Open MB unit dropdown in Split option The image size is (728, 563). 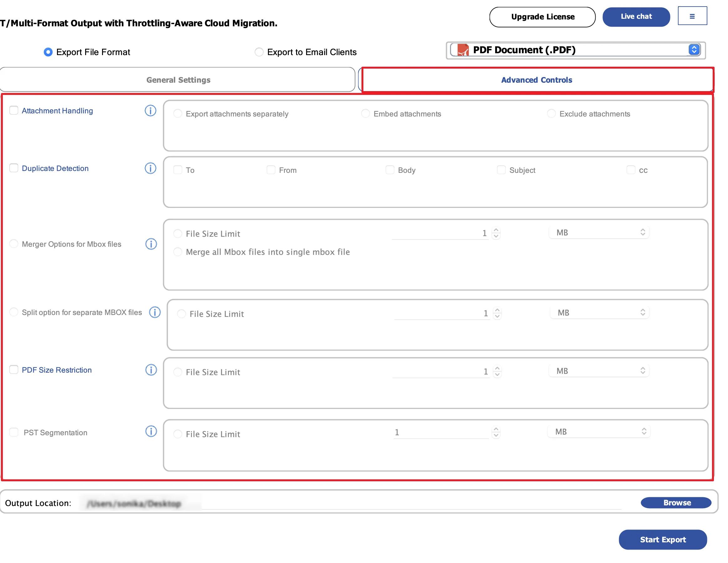coord(599,312)
